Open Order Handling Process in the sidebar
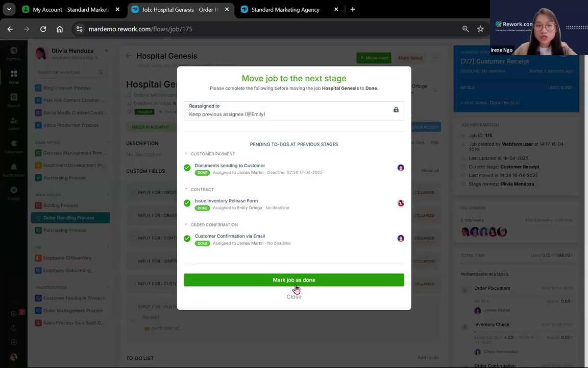588x368 pixels. (70, 218)
